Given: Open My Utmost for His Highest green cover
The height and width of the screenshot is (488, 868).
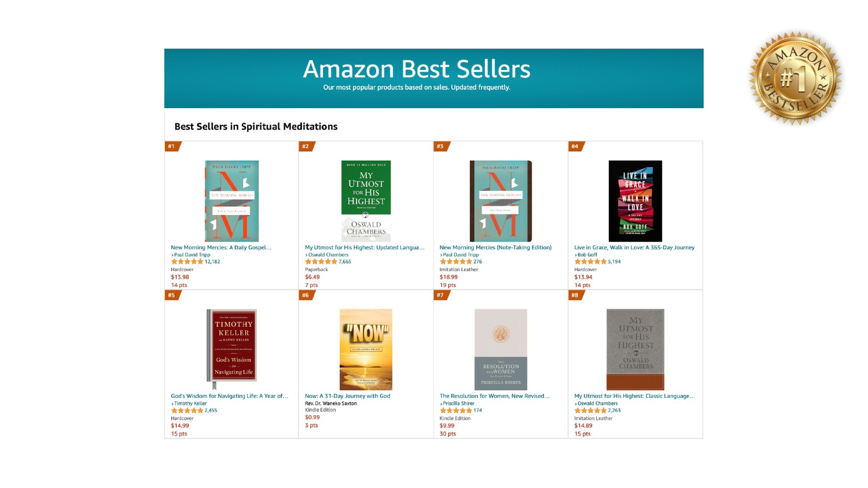Looking at the screenshot, I should click(366, 201).
